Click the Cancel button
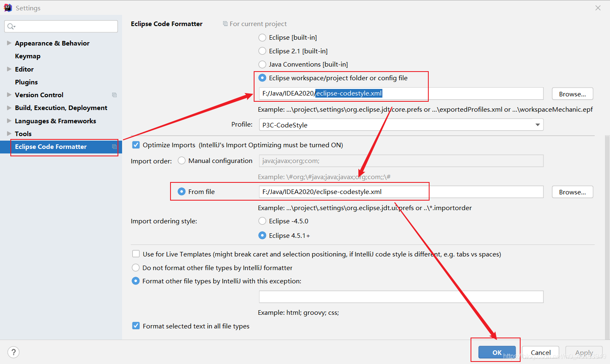 point(540,352)
